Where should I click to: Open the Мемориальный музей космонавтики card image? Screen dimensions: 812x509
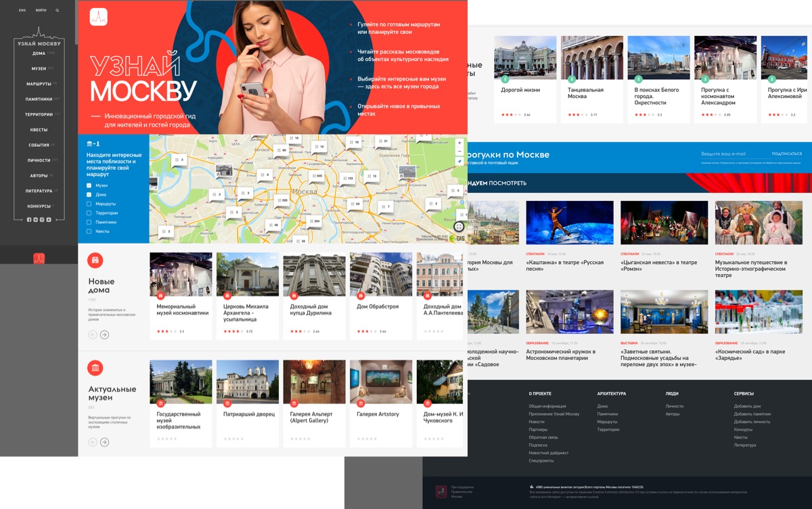pos(181,274)
